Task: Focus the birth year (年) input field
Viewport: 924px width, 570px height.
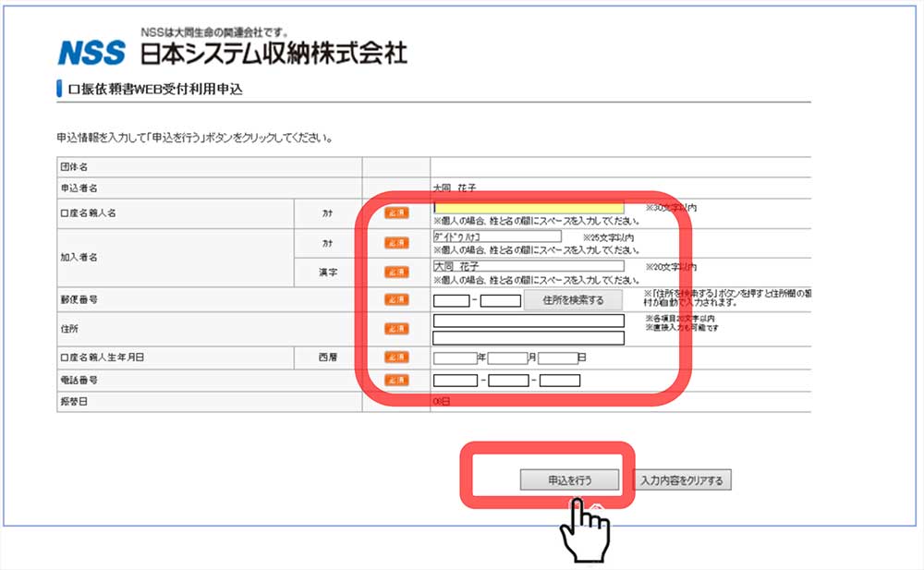Action: click(x=454, y=358)
